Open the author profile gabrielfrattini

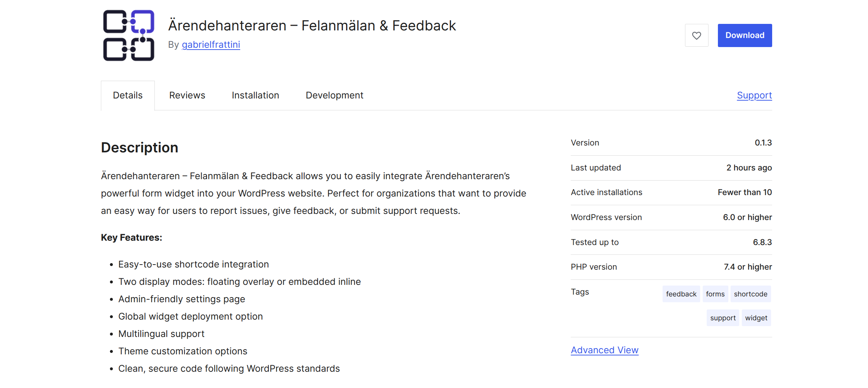[x=211, y=45]
